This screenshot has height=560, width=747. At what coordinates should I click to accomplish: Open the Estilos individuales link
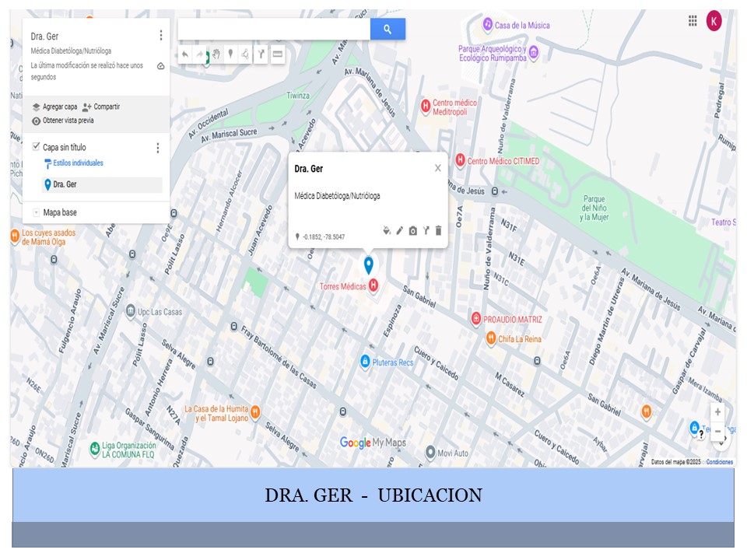pyautogui.click(x=77, y=163)
